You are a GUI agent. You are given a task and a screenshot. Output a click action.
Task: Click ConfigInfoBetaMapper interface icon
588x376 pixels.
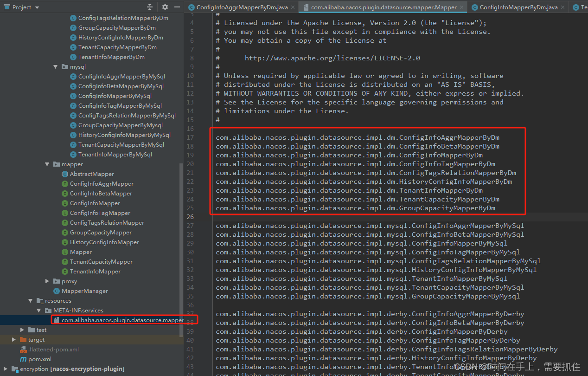tap(65, 194)
